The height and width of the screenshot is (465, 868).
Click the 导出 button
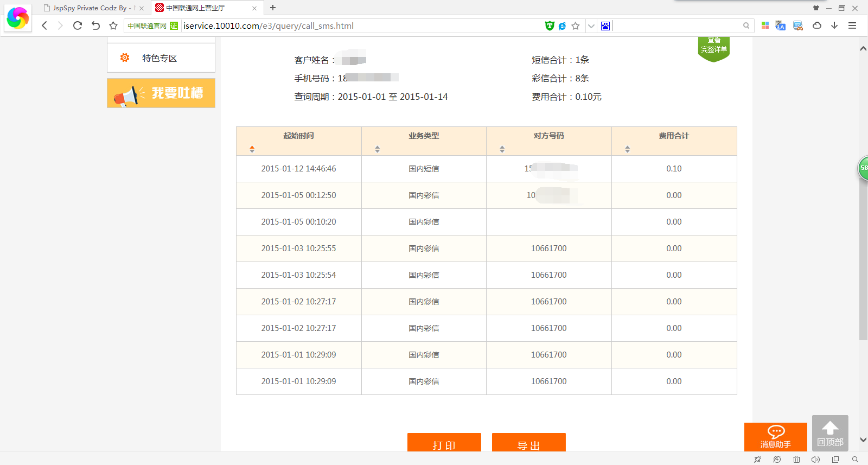[529, 442]
